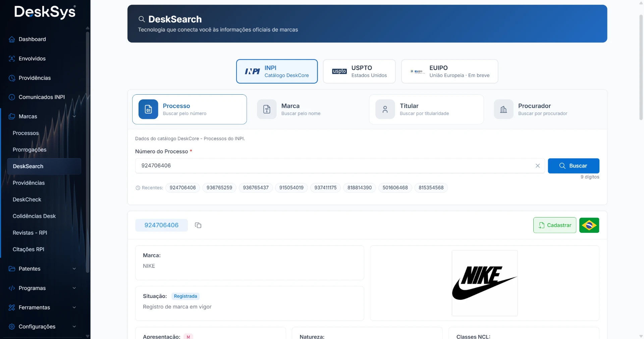The image size is (644, 339).
Task: Click the main page vertical scrollbar
Action: 641,67
